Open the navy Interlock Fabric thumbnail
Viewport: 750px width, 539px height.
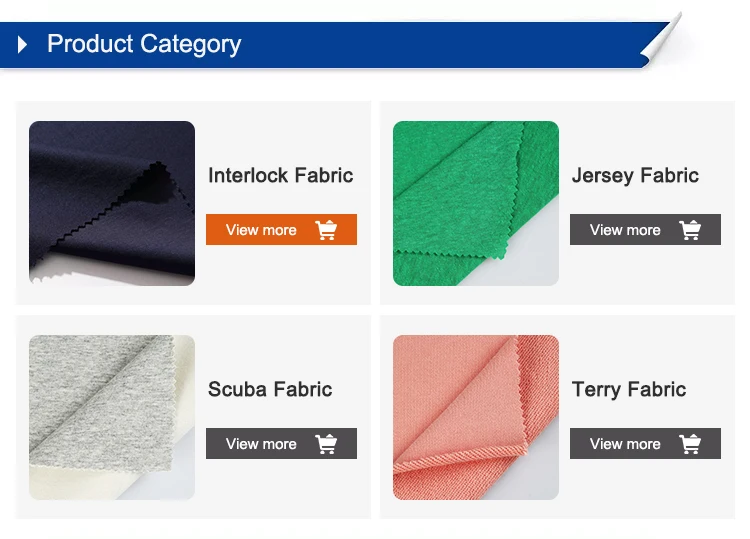(x=112, y=204)
